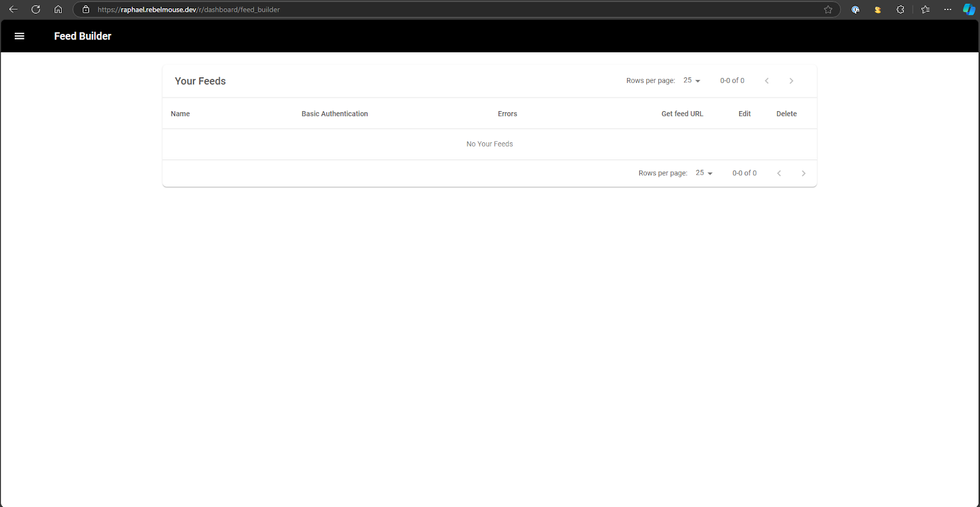
Task: Bookmark this page with the star icon
Action: click(x=828, y=10)
